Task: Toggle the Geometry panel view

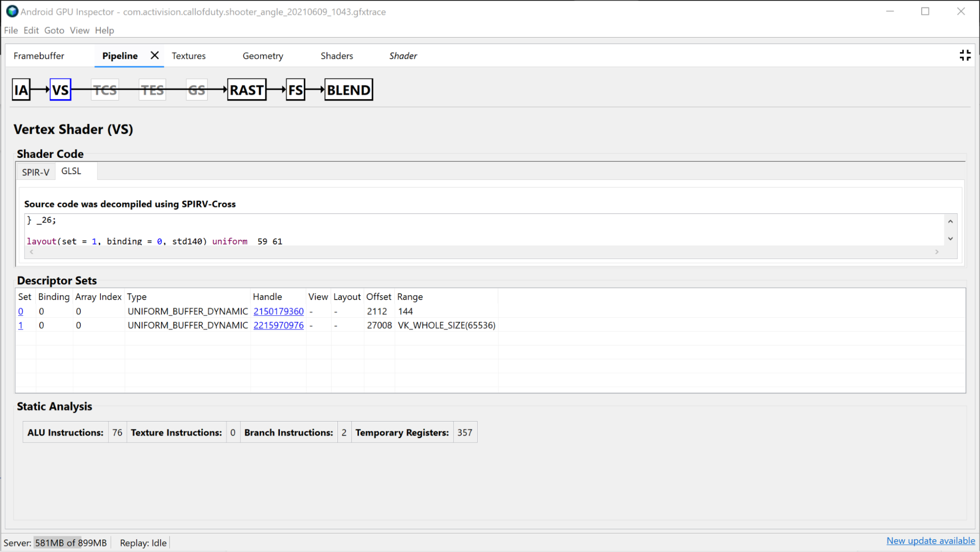Action: tap(263, 56)
